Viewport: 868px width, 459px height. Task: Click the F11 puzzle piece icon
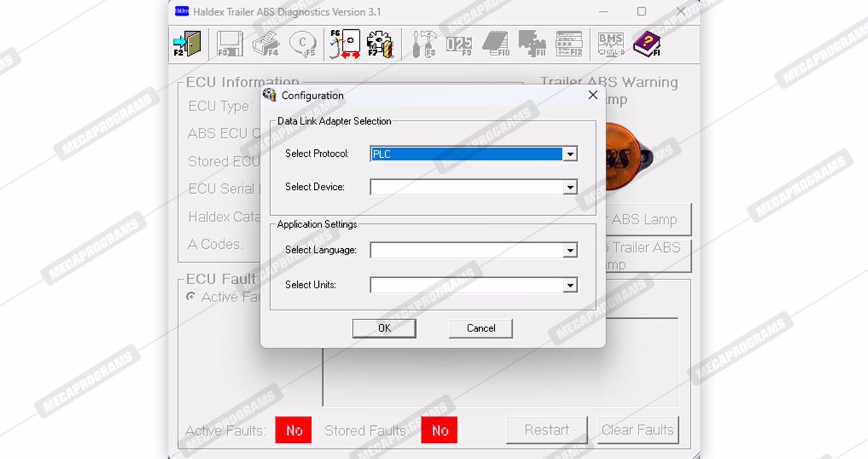click(x=532, y=44)
